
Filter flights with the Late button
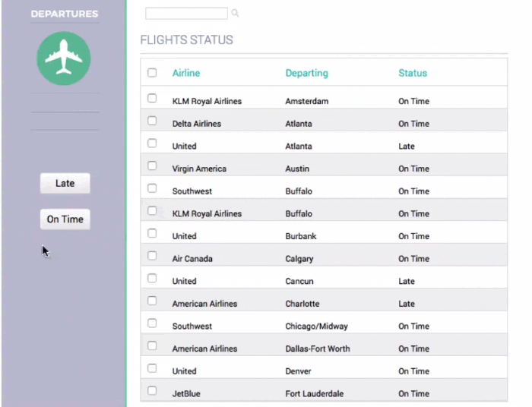pyautogui.click(x=65, y=183)
